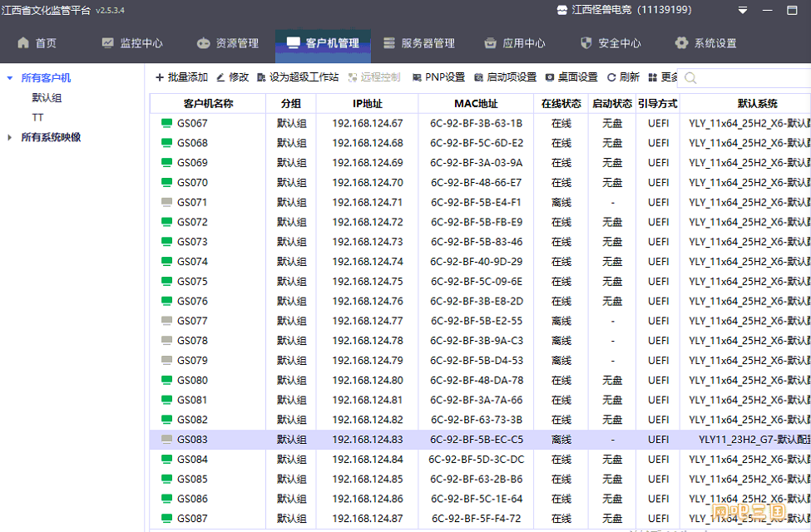Collapse the 所有客户机 tree node
The width and height of the screenshot is (811, 532).
[x=9, y=78]
